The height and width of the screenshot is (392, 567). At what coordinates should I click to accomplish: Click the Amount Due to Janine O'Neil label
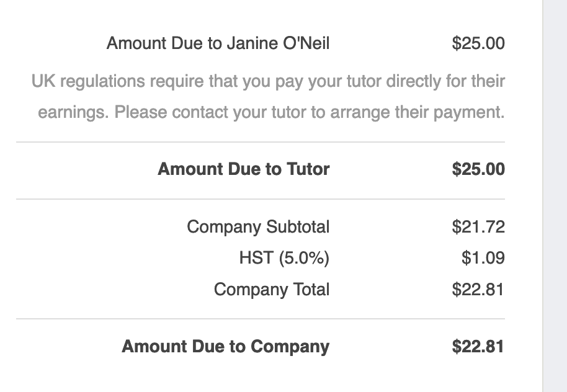pos(218,43)
